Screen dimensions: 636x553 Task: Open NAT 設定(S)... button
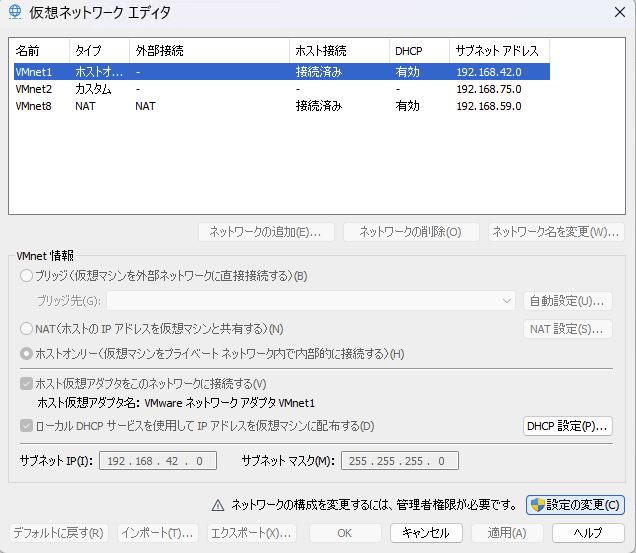[567, 329]
